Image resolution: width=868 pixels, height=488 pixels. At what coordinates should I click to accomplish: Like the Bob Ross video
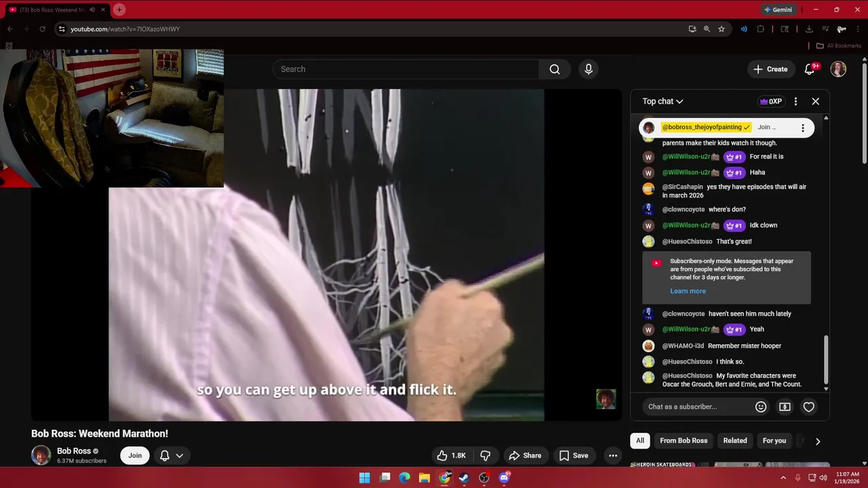tap(452, 455)
